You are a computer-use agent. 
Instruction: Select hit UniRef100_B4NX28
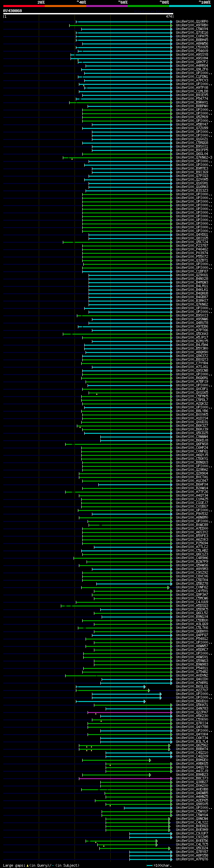tap(192, 279)
